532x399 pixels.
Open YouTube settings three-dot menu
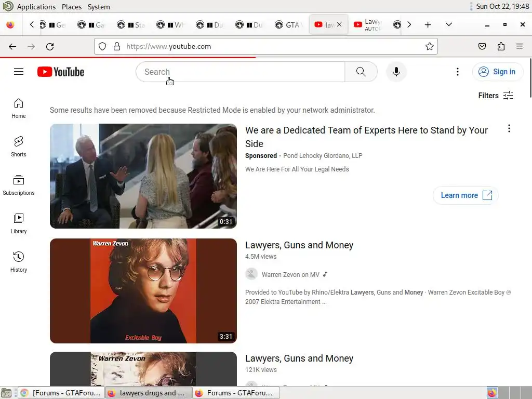(x=457, y=72)
